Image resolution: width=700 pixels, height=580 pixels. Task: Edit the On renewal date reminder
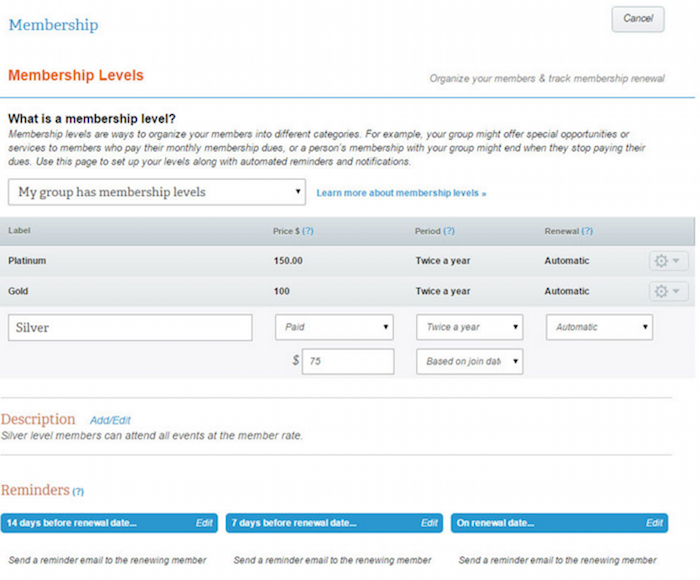click(655, 523)
